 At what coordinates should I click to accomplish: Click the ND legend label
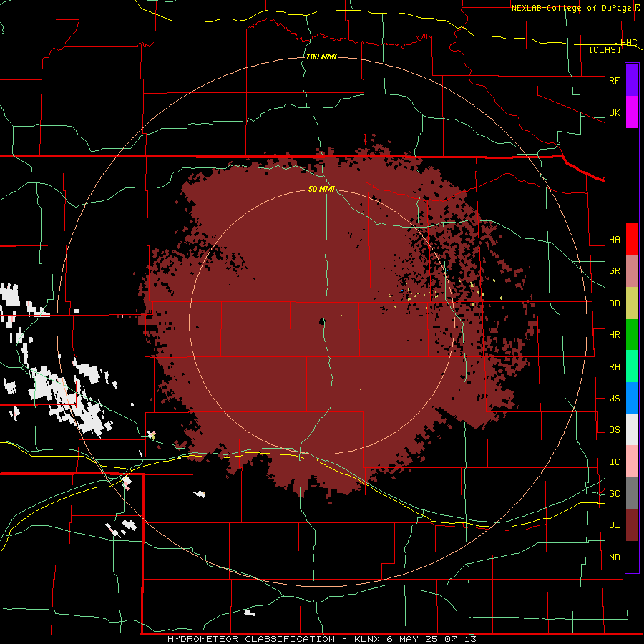tap(614, 557)
